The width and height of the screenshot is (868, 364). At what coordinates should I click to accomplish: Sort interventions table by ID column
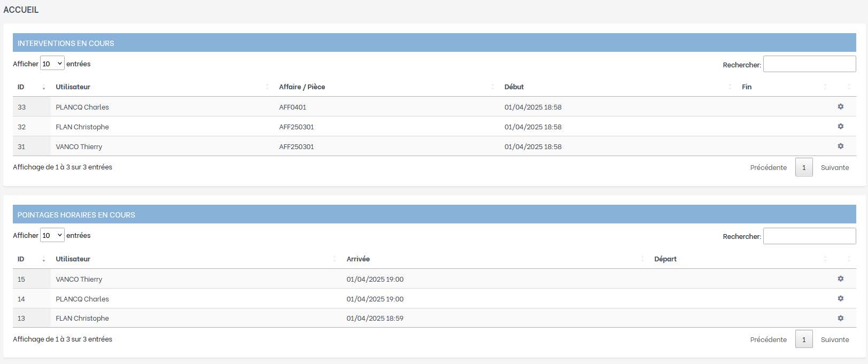pyautogui.click(x=32, y=87)
